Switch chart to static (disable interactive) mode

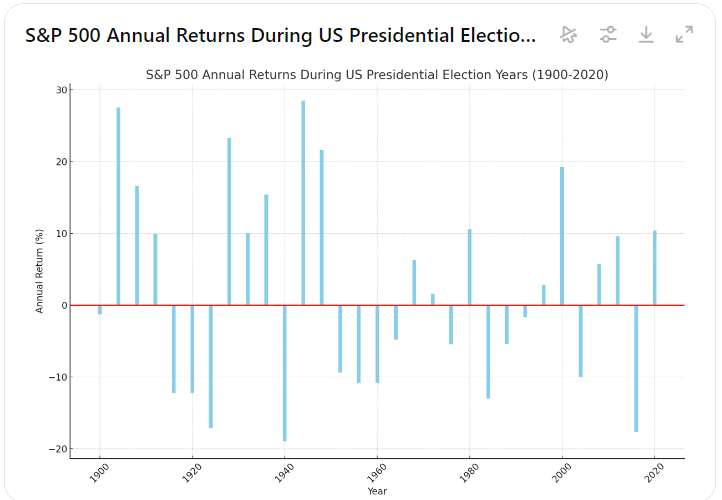pos(569,35)
